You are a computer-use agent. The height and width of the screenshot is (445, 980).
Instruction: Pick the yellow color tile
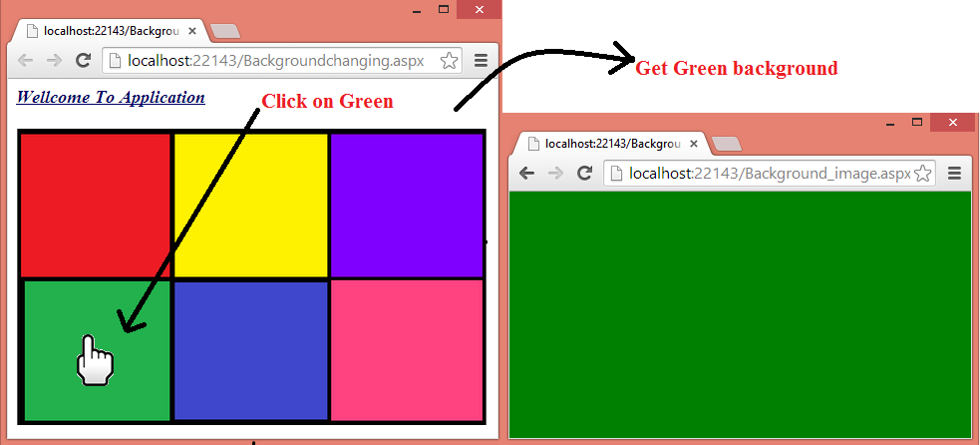tap(250, 205)
